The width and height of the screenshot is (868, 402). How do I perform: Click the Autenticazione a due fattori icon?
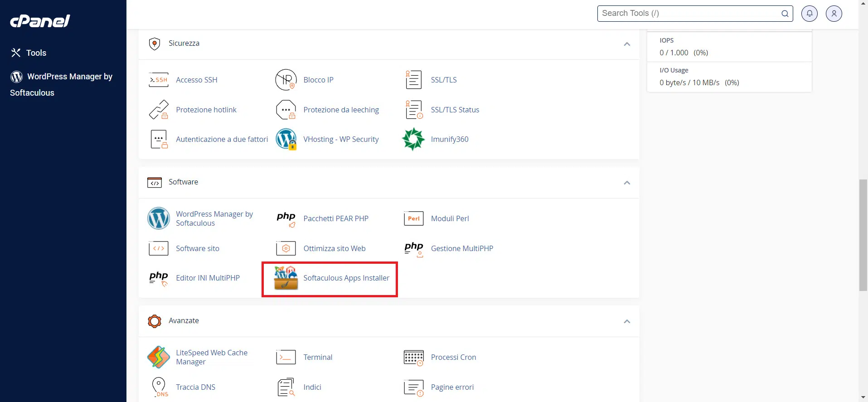pos(159,139)
